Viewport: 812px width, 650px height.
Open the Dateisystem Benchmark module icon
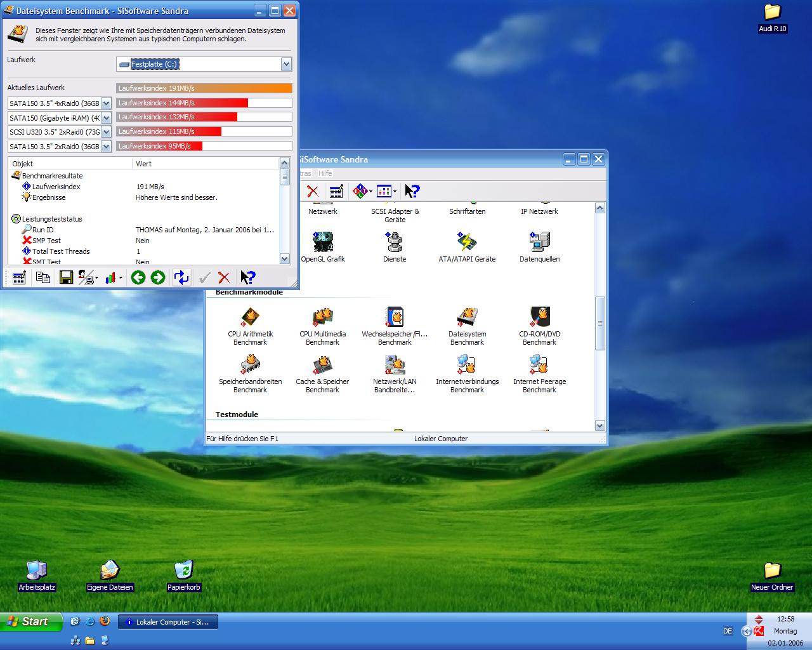[467, 326]
